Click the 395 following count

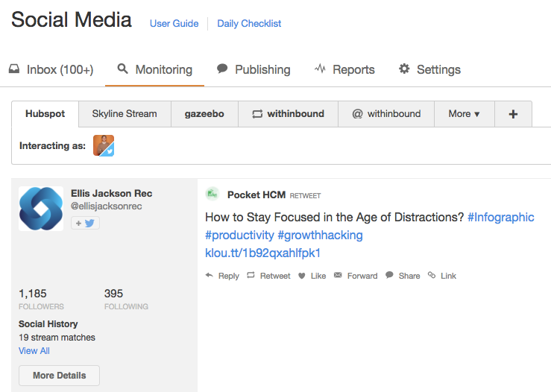pos(113,294)
